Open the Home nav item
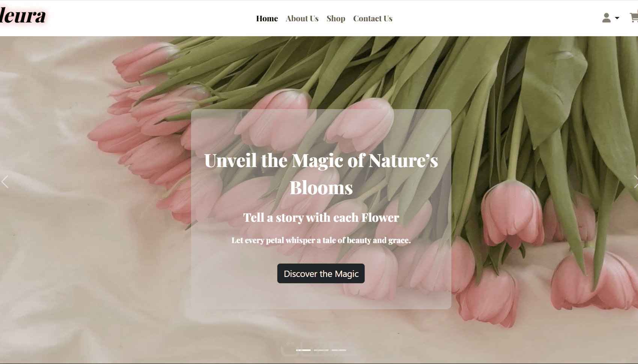 tap(267, 18)
